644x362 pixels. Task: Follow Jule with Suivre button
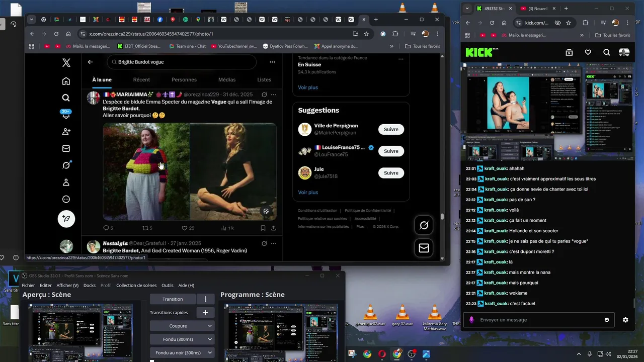click(391, 172)
